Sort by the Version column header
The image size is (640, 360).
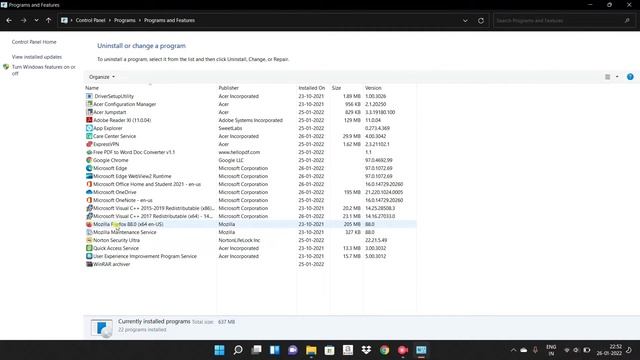(373, 88)
